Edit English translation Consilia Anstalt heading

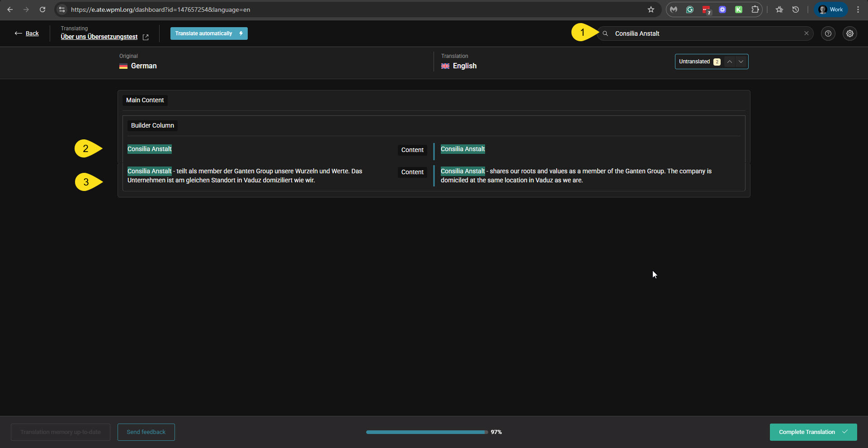462,149
